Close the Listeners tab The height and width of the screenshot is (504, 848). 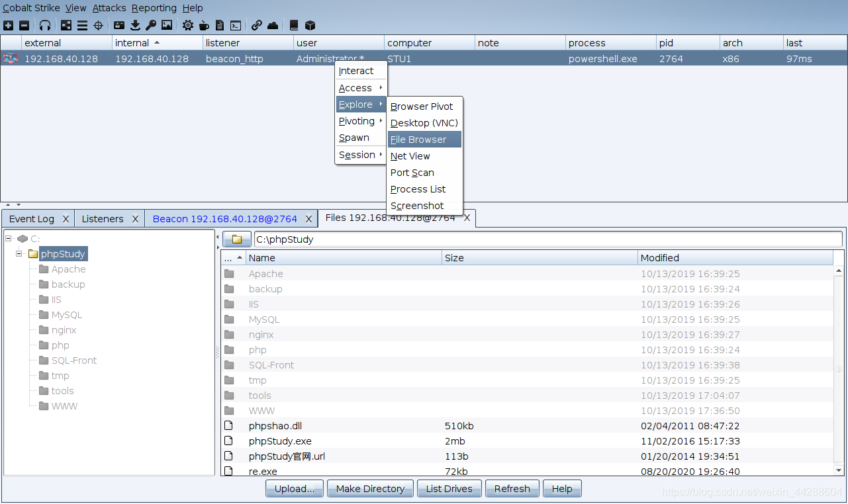(x=135, y=219)
